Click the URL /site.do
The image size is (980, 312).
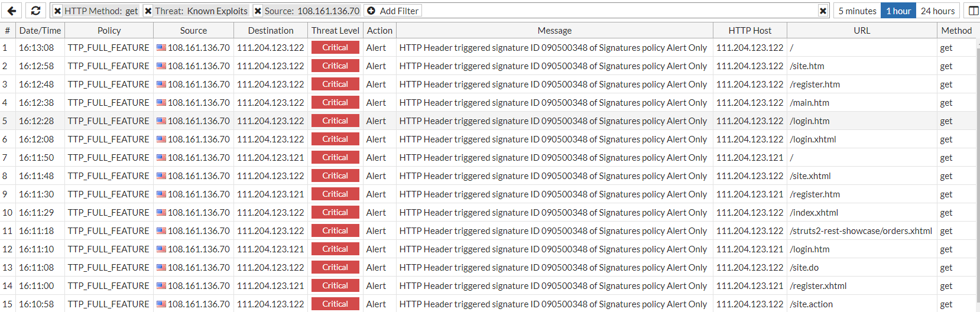pos(804,268)
